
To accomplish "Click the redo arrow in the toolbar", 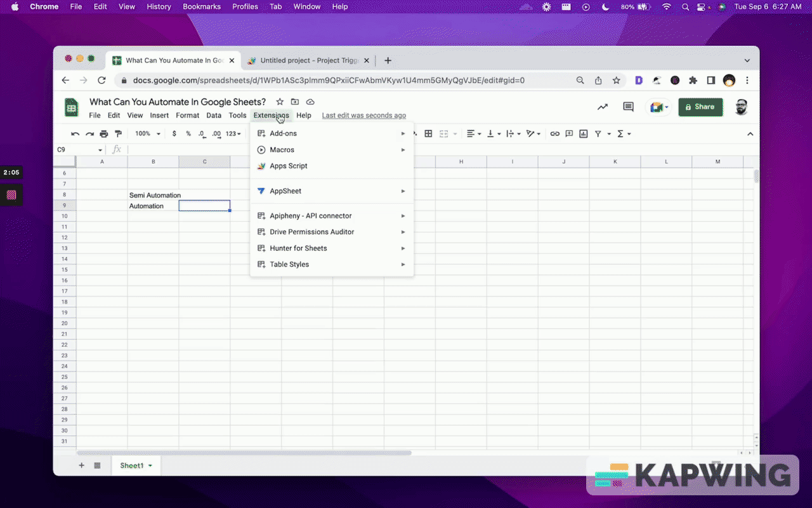I will click(x=89, y=134).
